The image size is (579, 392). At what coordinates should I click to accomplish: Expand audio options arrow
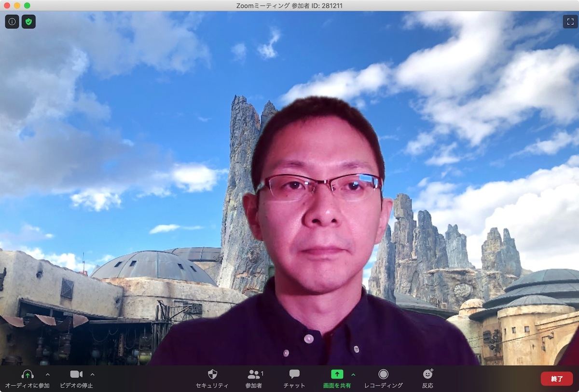pyautogui.click(x=47, y=374)
